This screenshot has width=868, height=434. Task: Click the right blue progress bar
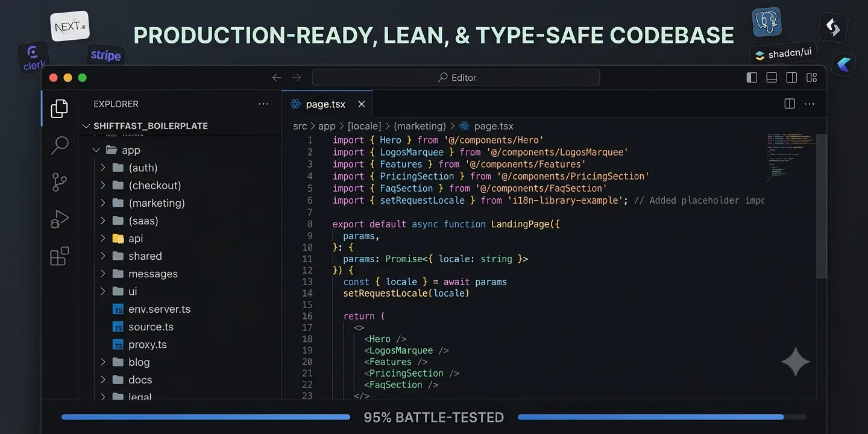pos(651,417)
